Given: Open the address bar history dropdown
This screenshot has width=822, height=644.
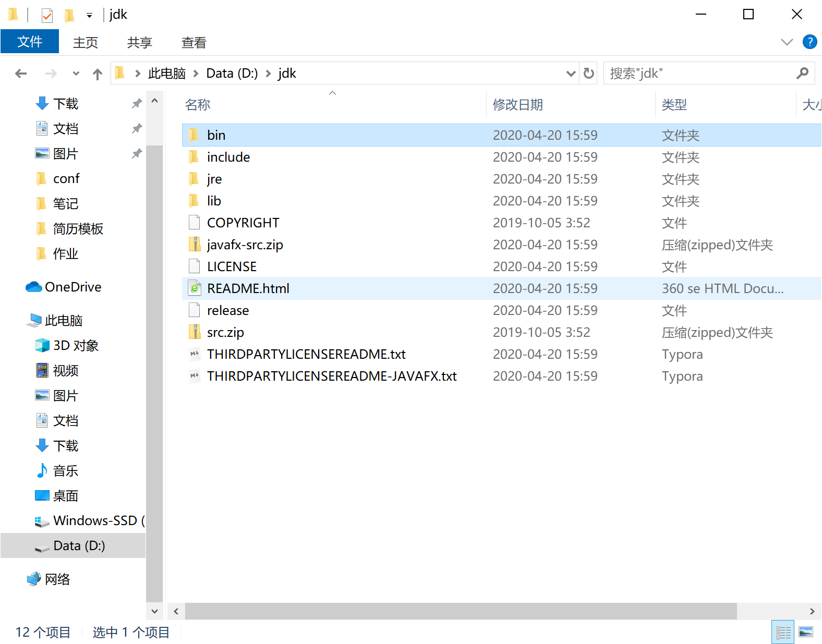Looking at the screenshot, I should (571, 74).
